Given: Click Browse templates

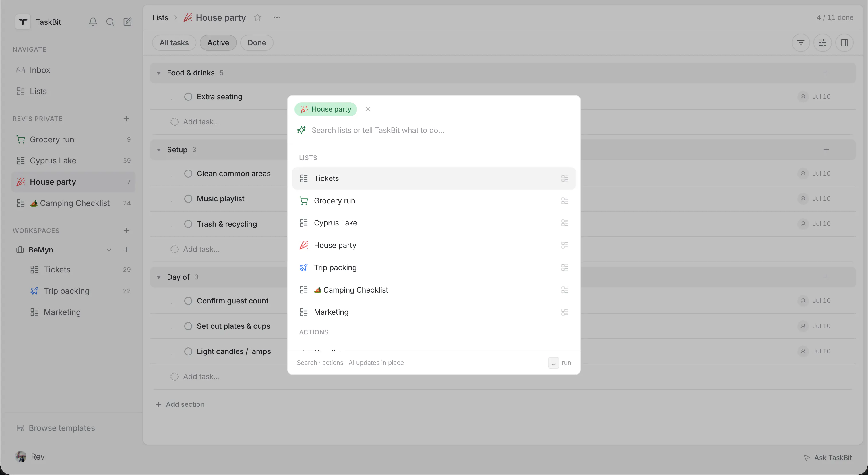Looking at the screenshot, I should 56,428.
